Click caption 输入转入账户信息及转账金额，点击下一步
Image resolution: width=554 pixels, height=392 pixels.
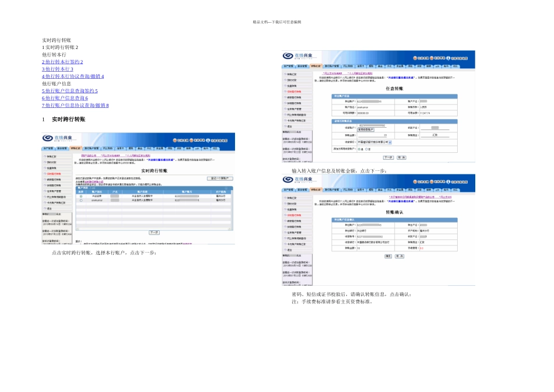coord(339,171)
